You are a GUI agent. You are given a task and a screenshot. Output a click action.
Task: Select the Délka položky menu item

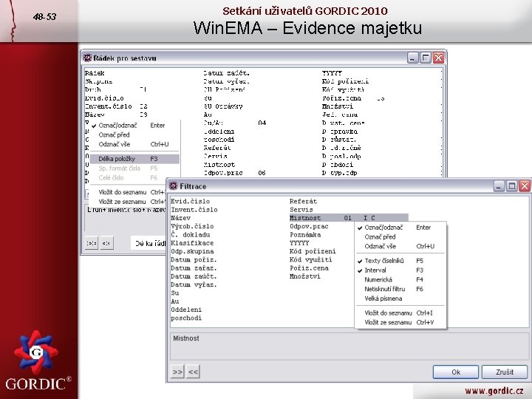click(x=134, y=159)
